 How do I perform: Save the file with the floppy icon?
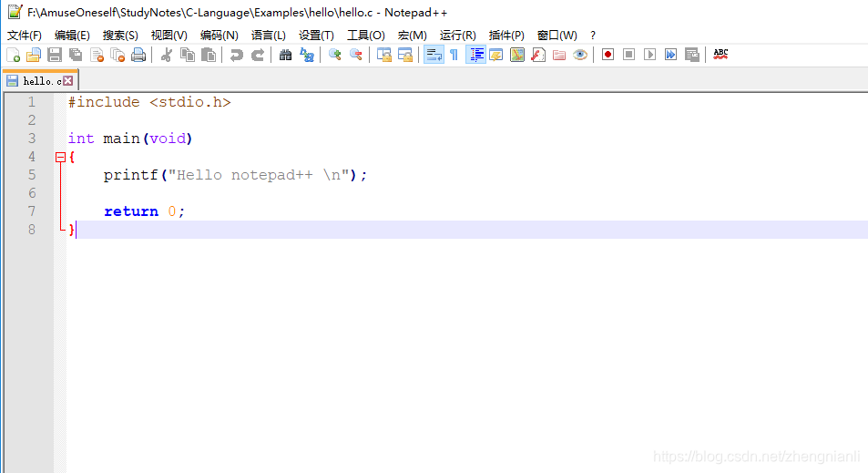[55, 55]
